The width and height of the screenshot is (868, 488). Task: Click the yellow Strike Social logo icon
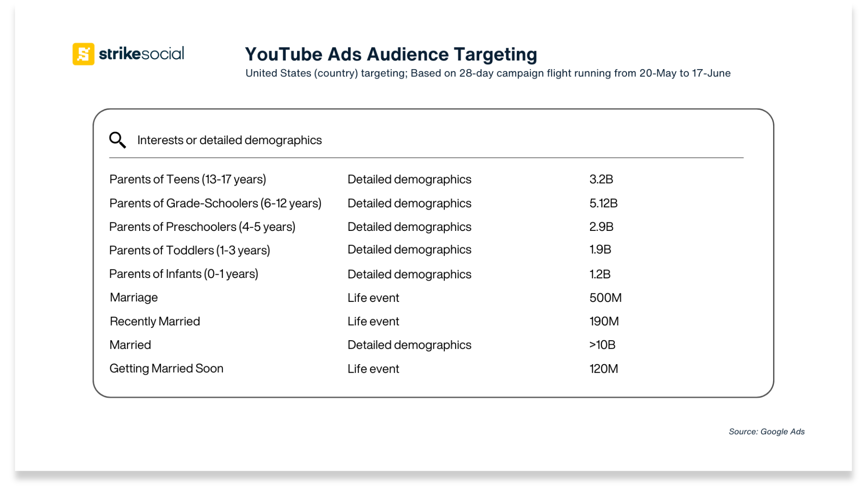coord(84,54)
